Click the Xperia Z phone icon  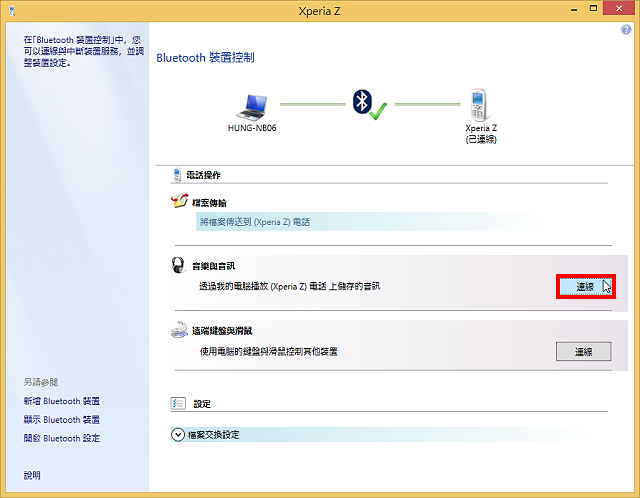pyautogui.click(x=479, y=105)
